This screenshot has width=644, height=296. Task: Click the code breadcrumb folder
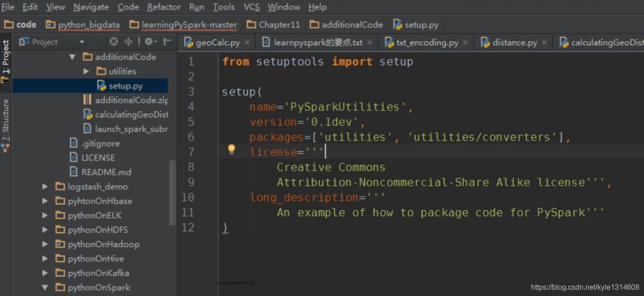click(x=21, y=25)
